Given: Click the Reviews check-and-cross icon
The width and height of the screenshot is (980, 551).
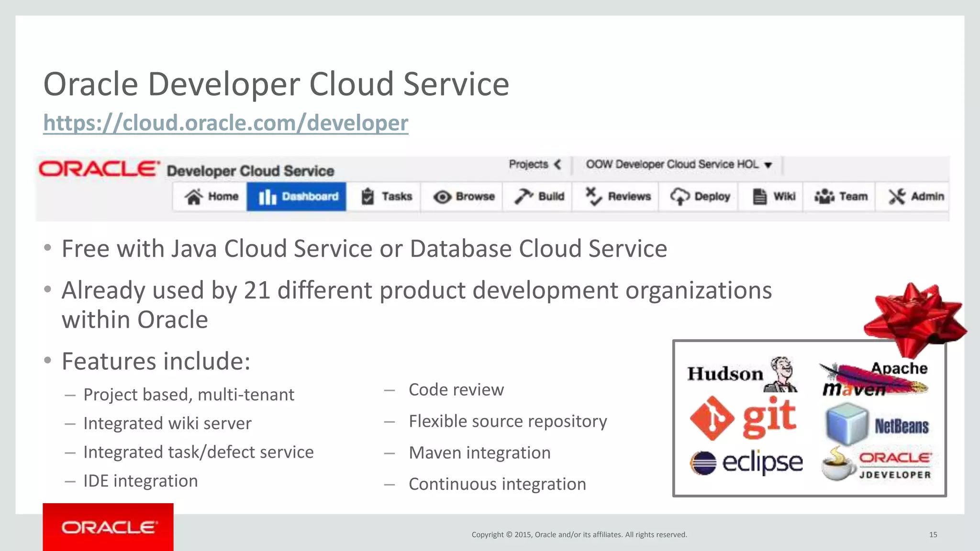Looking at the screenshot, I should [593, 196].
